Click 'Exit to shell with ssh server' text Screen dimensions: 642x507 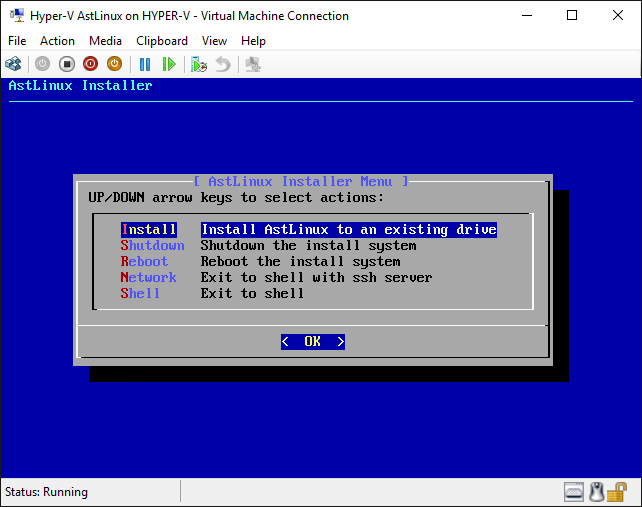click(316, 278)
